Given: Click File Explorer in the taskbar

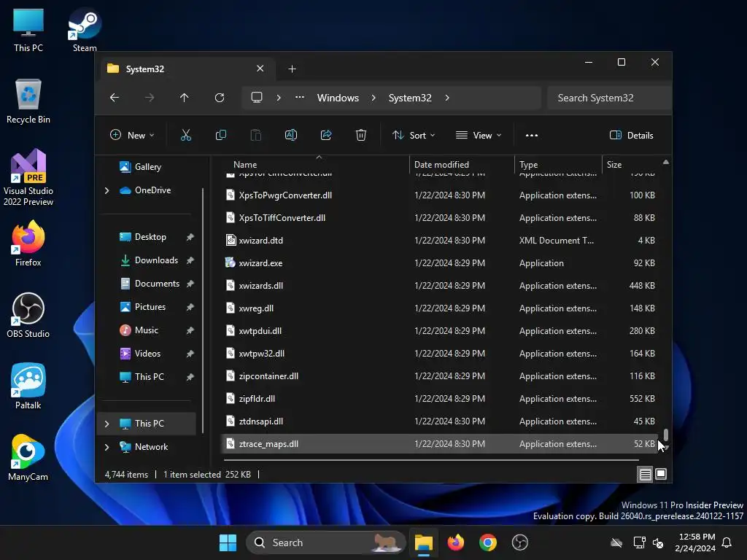Looking at the screenshot, I should coord(423,542).
